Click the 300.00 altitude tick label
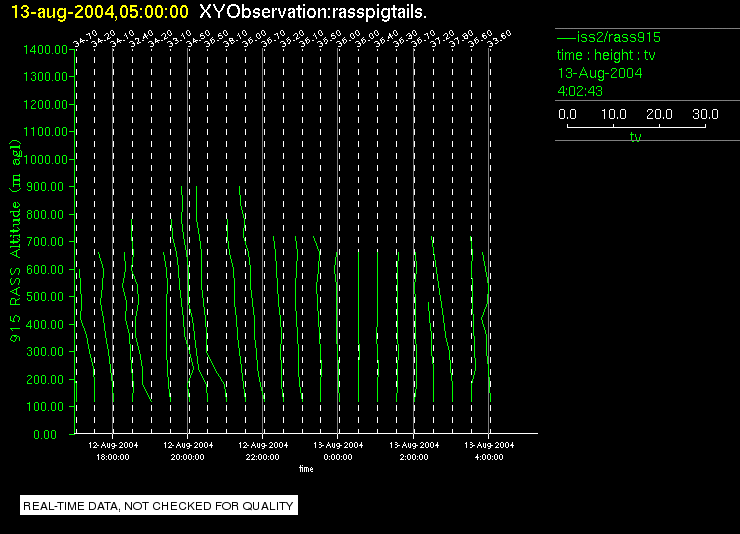This screenshot has height=534, width=740. (x=45, y=352)
